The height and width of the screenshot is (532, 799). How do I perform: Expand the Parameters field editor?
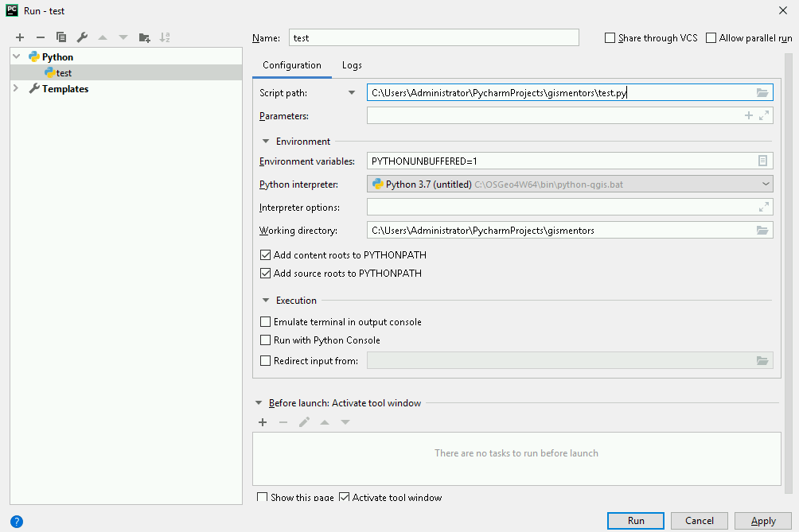765,115
